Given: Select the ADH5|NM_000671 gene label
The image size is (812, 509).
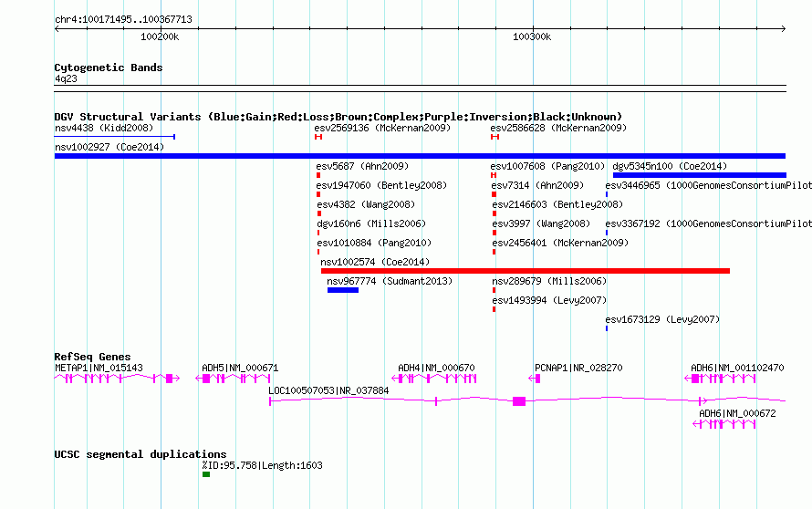Looking at the screenshot, I should [x=240, y=369].
